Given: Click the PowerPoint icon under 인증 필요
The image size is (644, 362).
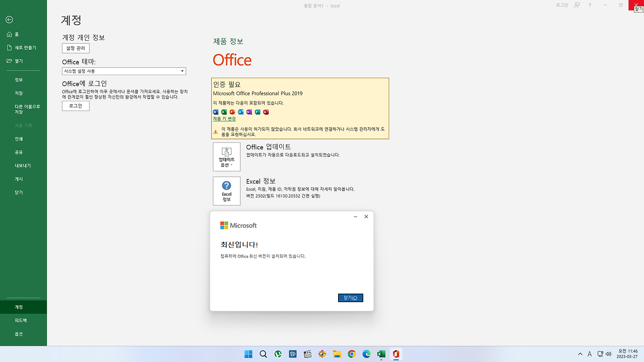Looking at the screenshot, I should [232, 112].
